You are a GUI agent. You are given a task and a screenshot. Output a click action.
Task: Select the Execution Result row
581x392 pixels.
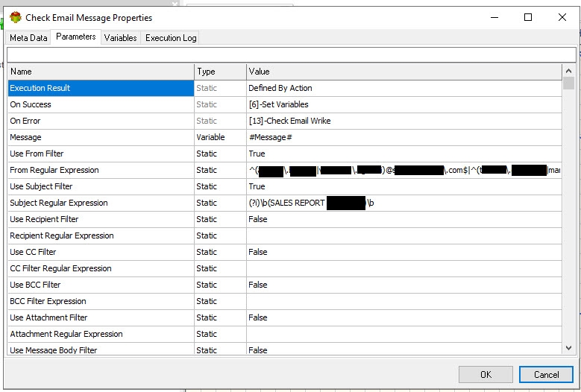pyautogui.click(x=101, y=88)
